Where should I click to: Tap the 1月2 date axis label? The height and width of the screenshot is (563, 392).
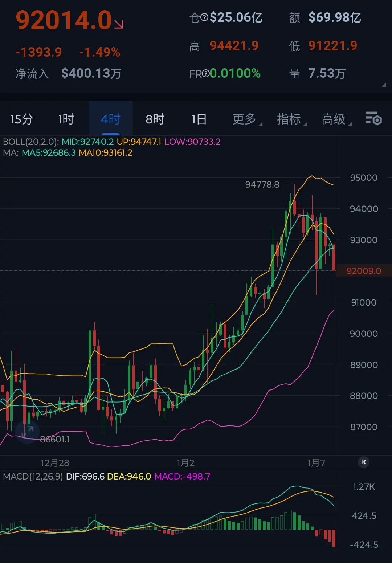click(x=186, y=463)
